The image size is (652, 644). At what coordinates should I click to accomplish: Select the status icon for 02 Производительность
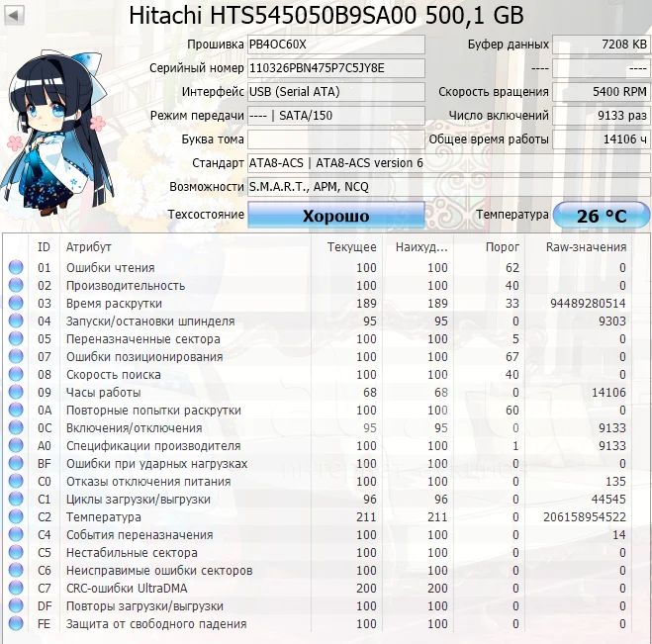click(16, 285)
